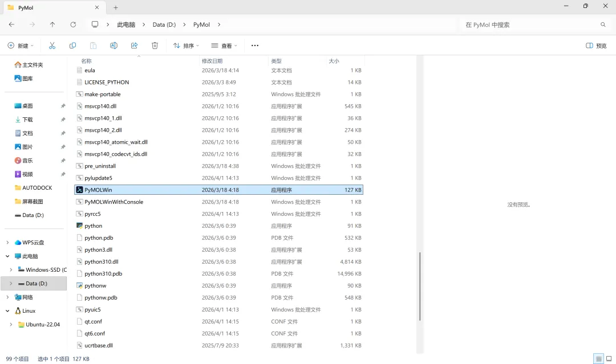The image size is (616, 364).
Task: Select the python application file icon
Action: 79,226
